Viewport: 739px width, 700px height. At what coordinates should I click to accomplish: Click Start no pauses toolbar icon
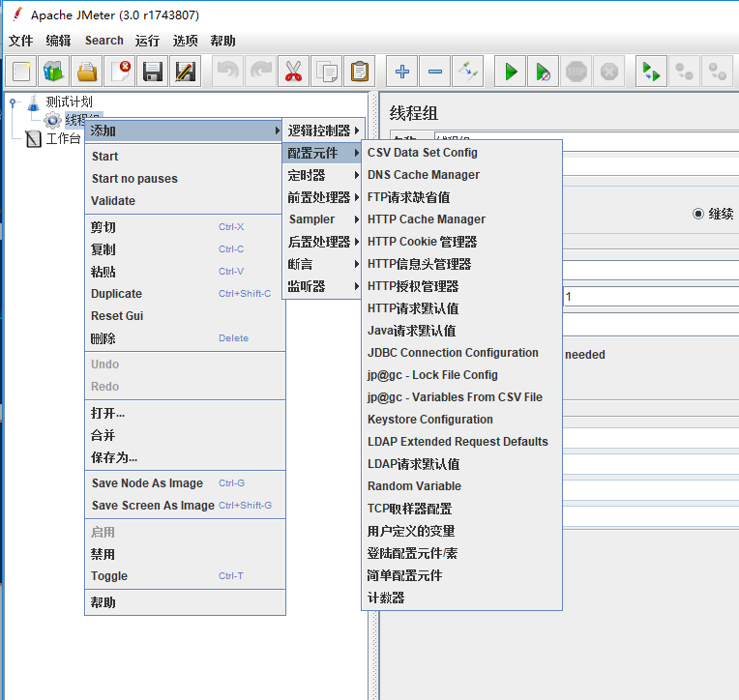pyautogui.click(x=544, y=72)
